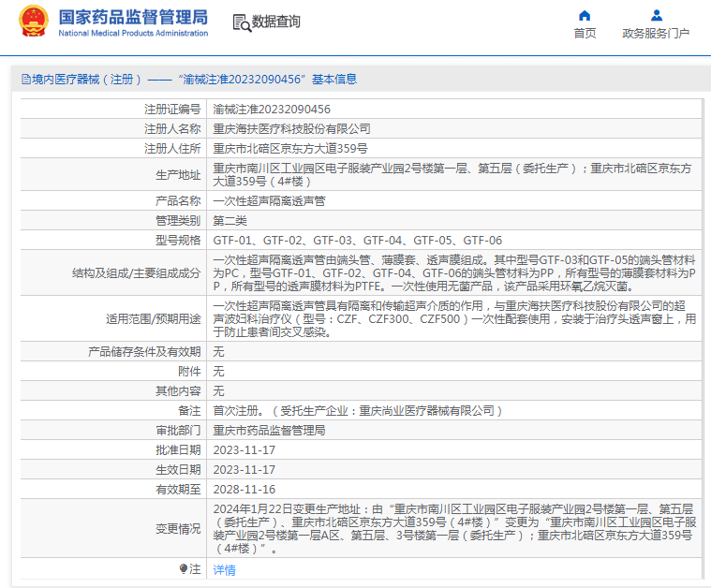This screenshot has width=711, height=588.
Task: Click the NMPA national emblem logo
Action: pos(33,21)
